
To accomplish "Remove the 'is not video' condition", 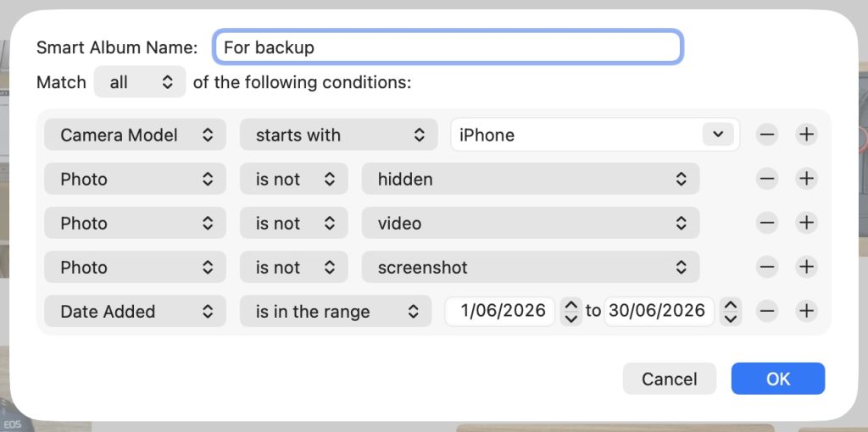I will coord(767,223).
